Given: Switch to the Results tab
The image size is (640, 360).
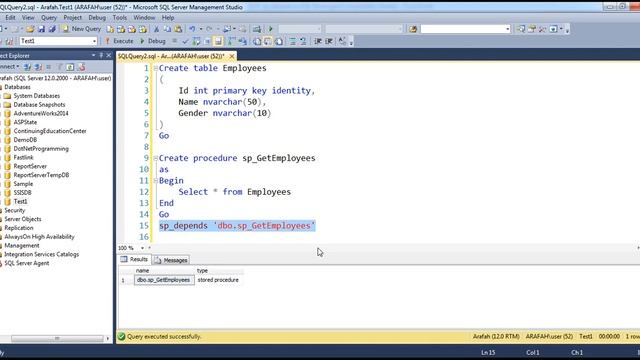Looking at the screenshot, I should coord(134,259).
